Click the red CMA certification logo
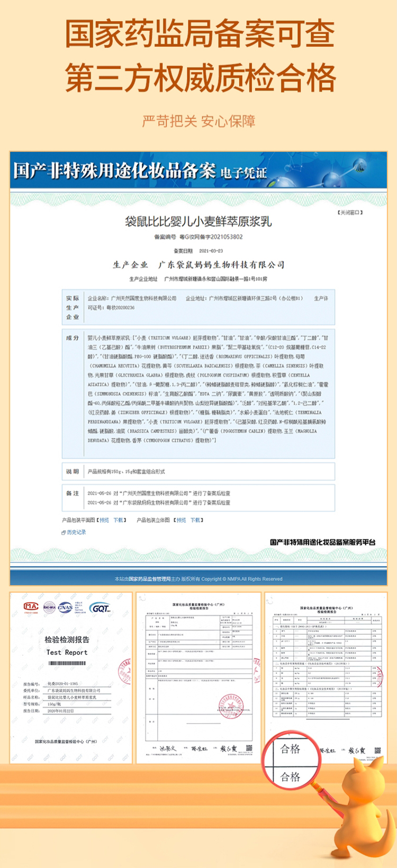Screen dimensions: 397x868 pyautogui.click(x=31, y=607)
